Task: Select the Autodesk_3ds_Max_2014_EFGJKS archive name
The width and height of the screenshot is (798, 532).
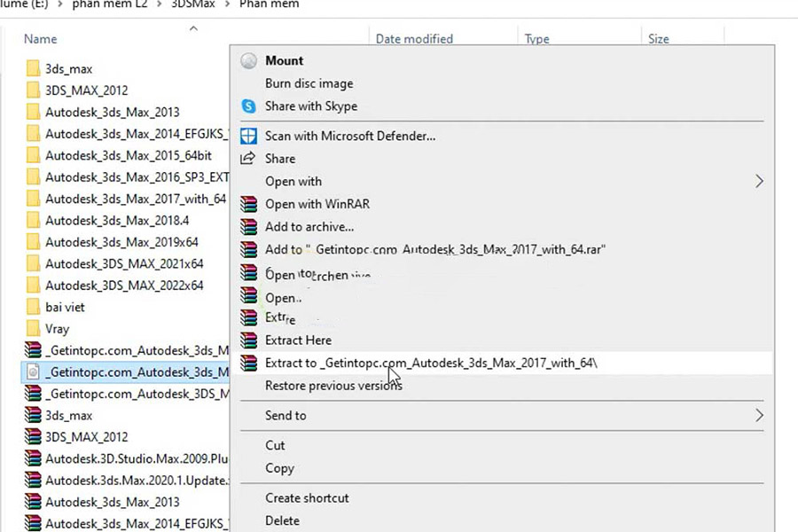Action: 137,524
